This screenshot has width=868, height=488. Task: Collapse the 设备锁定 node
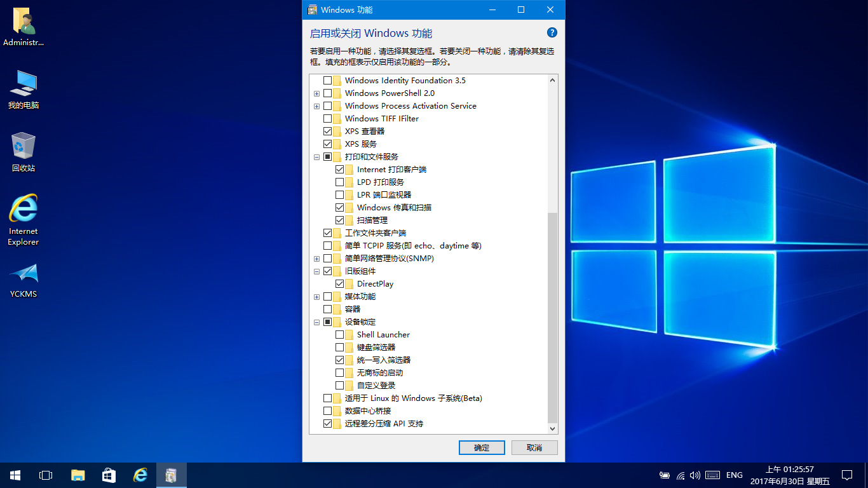[x=316, y=322]
